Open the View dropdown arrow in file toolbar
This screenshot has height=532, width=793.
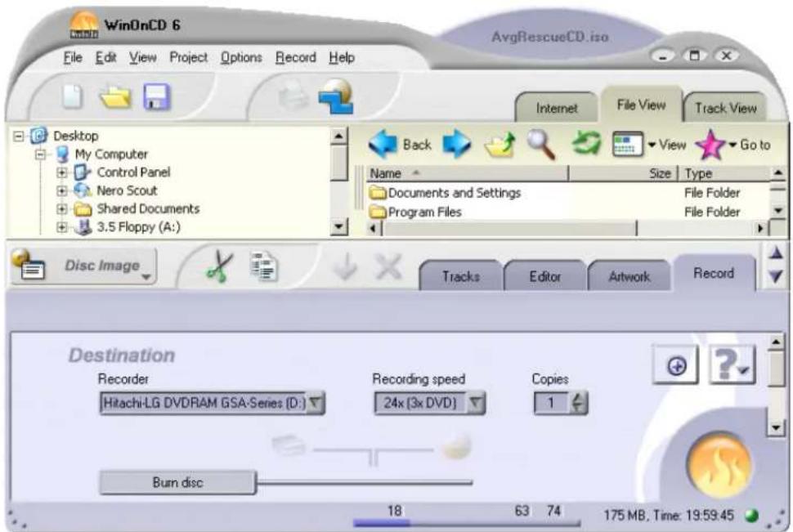[x=652, y=145]
